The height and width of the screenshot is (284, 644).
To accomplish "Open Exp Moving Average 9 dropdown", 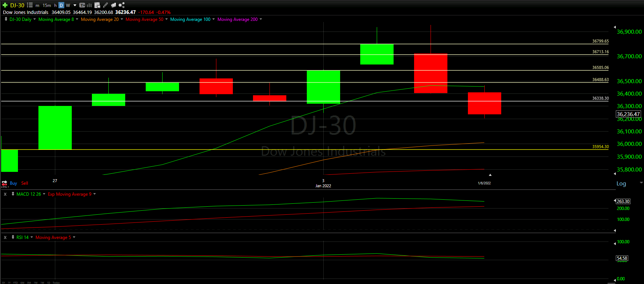I will (94, 194).
